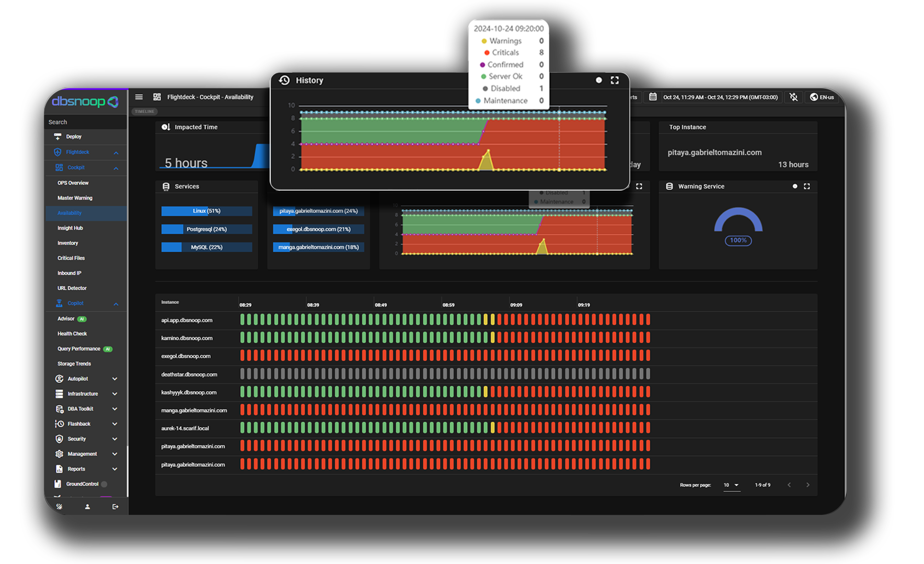Select Availability menu item
Viewport: 924px width, 564px height.
point(86,213)
